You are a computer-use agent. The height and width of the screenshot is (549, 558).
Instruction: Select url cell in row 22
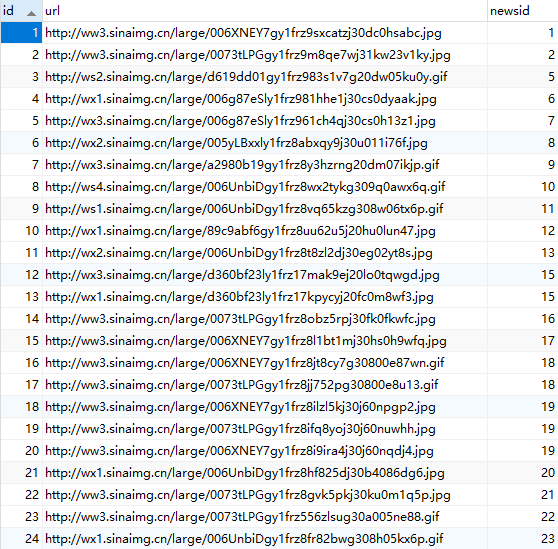pos(265,495)
